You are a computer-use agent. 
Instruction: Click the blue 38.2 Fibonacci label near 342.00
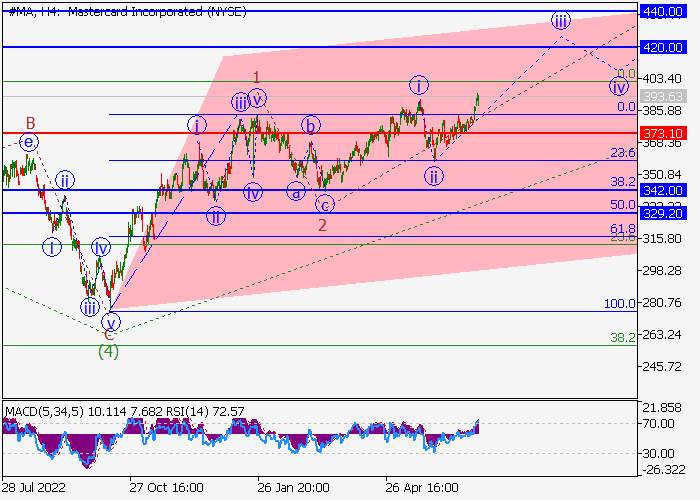pos(623,182)
